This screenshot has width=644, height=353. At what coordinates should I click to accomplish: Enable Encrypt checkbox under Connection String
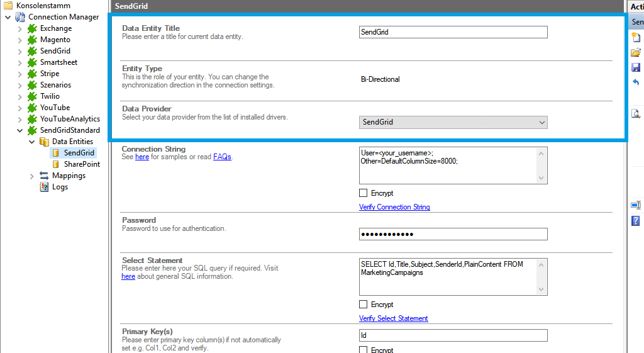pyautogui.click(x=364, y=193)
